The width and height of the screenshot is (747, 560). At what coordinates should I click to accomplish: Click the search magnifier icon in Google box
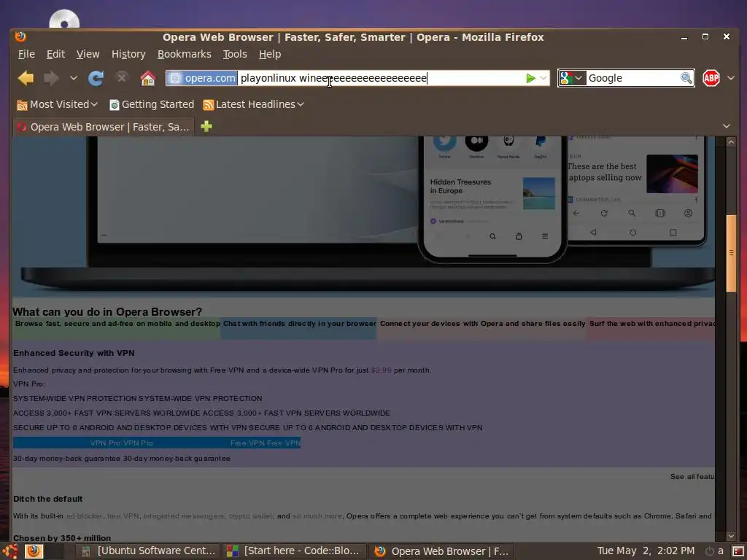coord(686,78)
